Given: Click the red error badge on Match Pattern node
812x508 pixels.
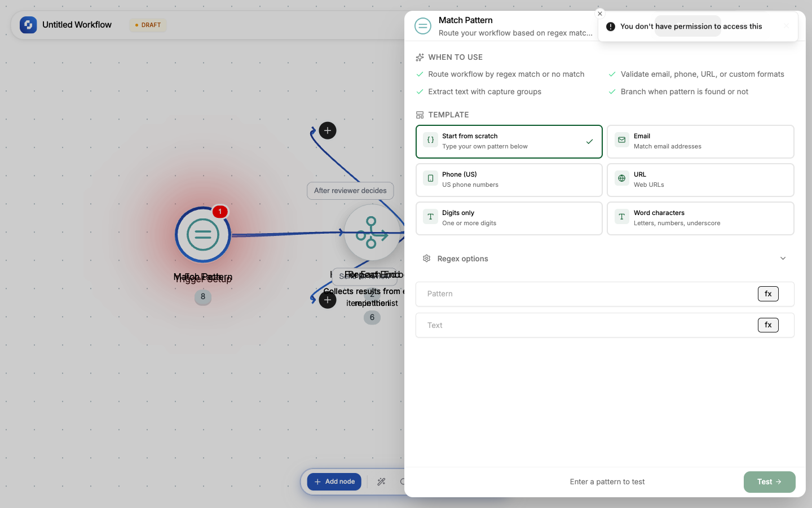Looking at the screenshot, I should 220,212.
